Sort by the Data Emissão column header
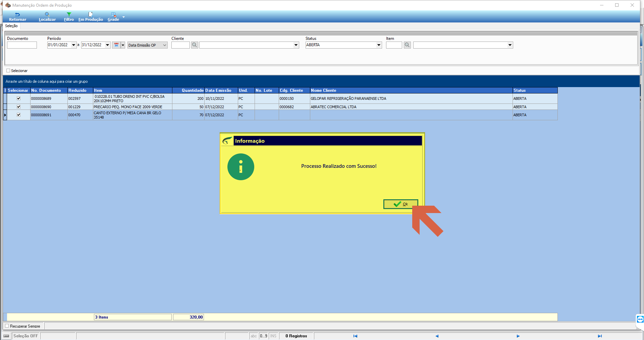 click(x=221, y=90)
